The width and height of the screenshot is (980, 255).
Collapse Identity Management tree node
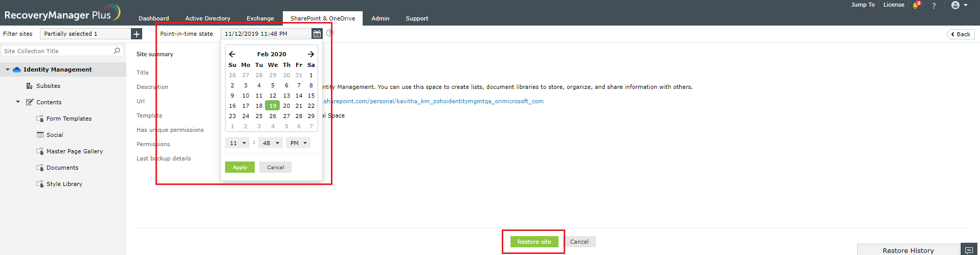coord(8,69)
